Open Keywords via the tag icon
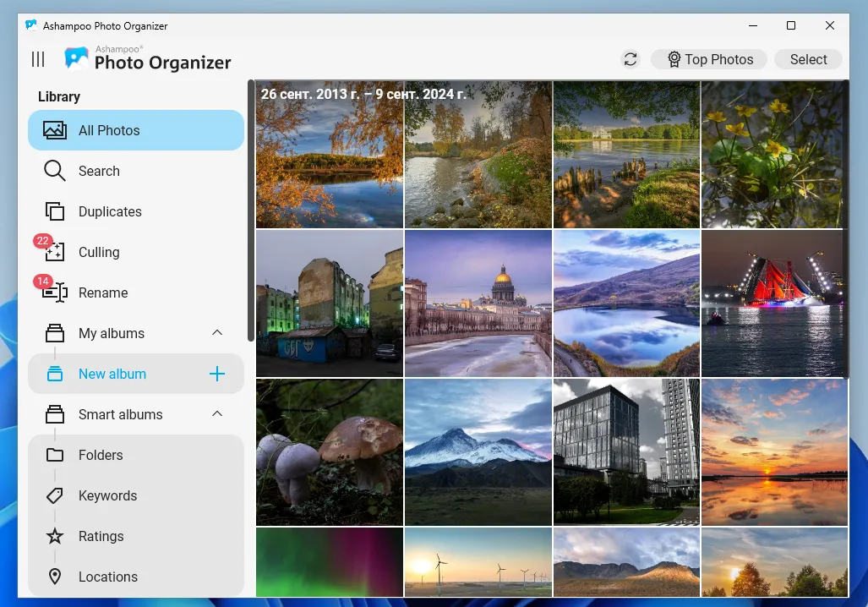Screen dimensions: 868x607 point(54,495)
